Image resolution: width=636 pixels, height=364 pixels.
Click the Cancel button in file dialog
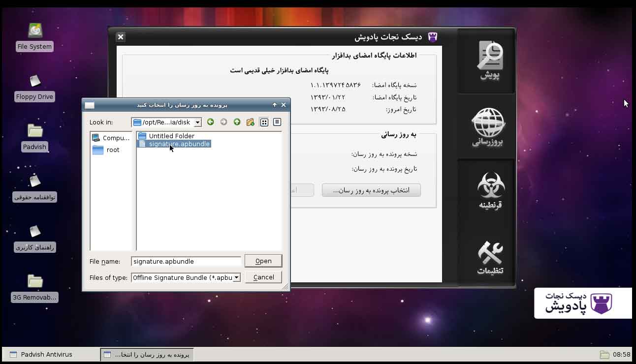coord(263,277)
